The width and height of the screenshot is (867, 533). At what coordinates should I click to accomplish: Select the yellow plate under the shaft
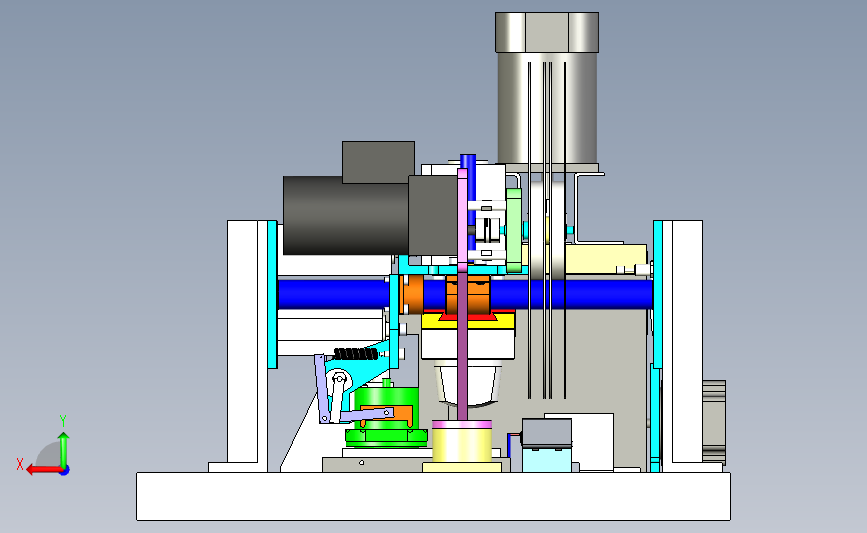pyautogui.click(x=468, y=322)
